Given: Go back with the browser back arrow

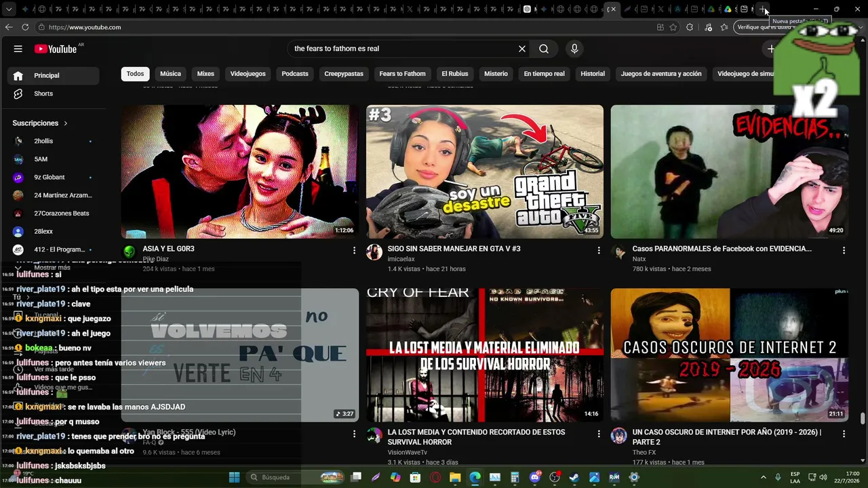Looking at the screenshot, I should point(9,27).
